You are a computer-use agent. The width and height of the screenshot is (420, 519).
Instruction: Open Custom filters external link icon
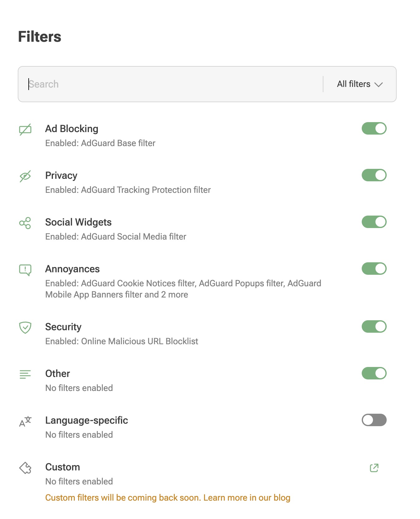[x=374, y=468]
